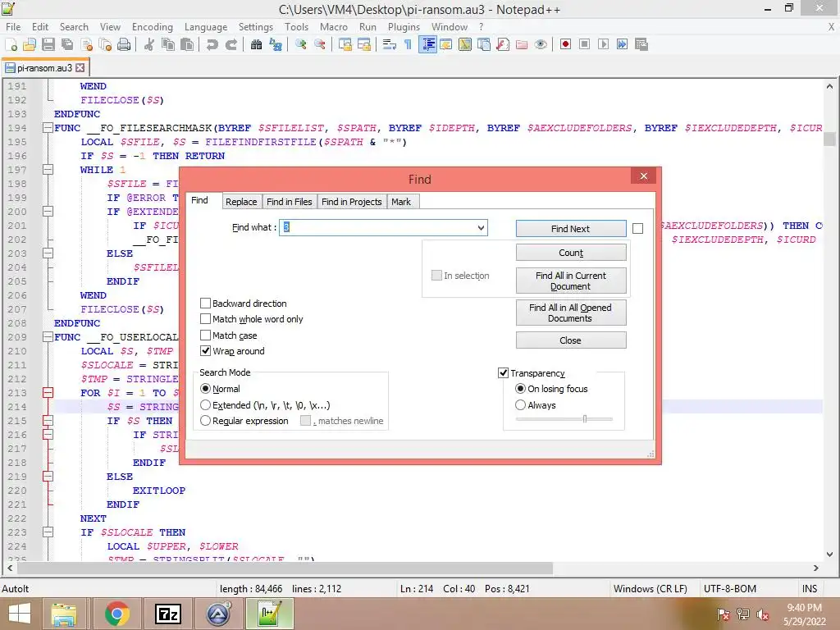Open the Language menu
This screenshot has width=840, height=630.
[x=206, y=27]
